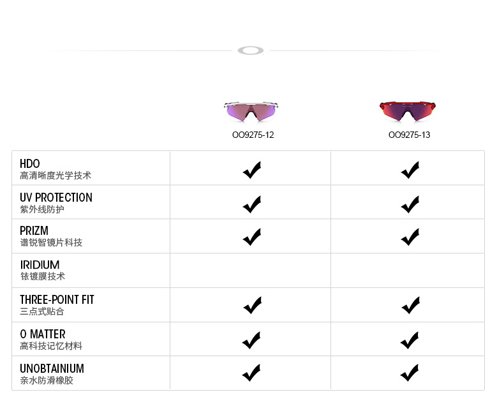Click UV Protection checkmark for OO9275-12
Screen dimensions: 504x420
click(252, 204)
